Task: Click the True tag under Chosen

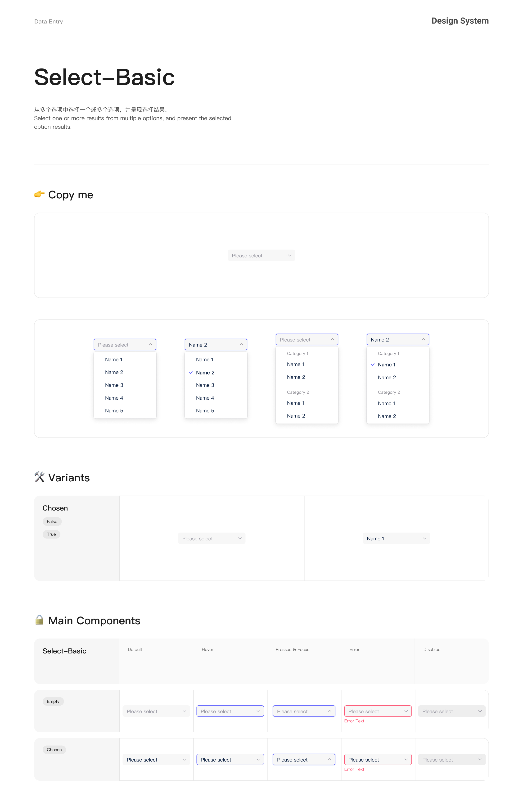Action: [x=51, y=534]
